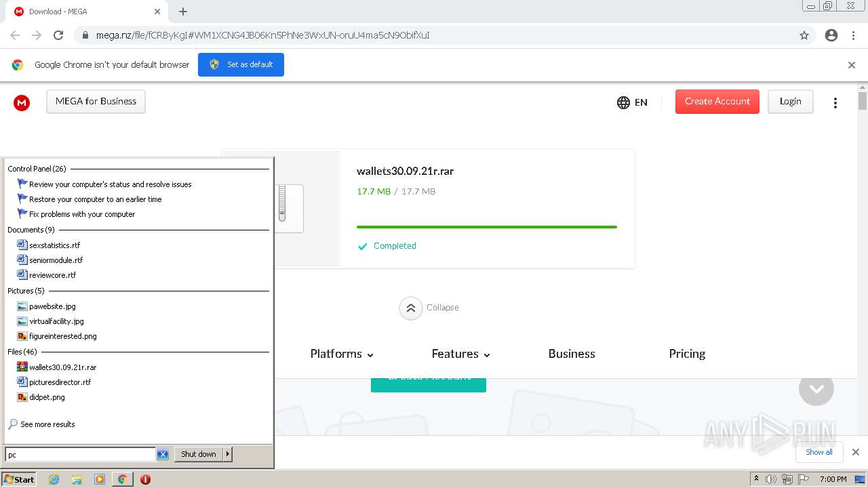Open the Business nav item

click(x=572, y=354)
